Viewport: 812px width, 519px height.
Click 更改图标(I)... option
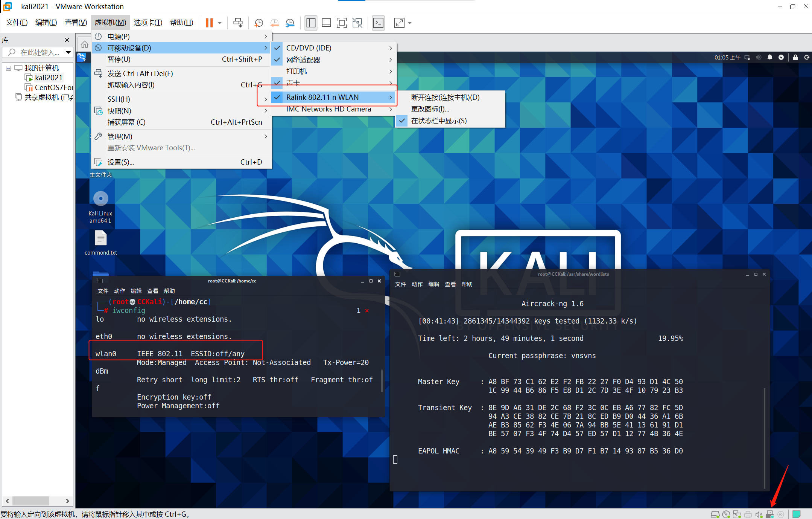pos(430,109)
